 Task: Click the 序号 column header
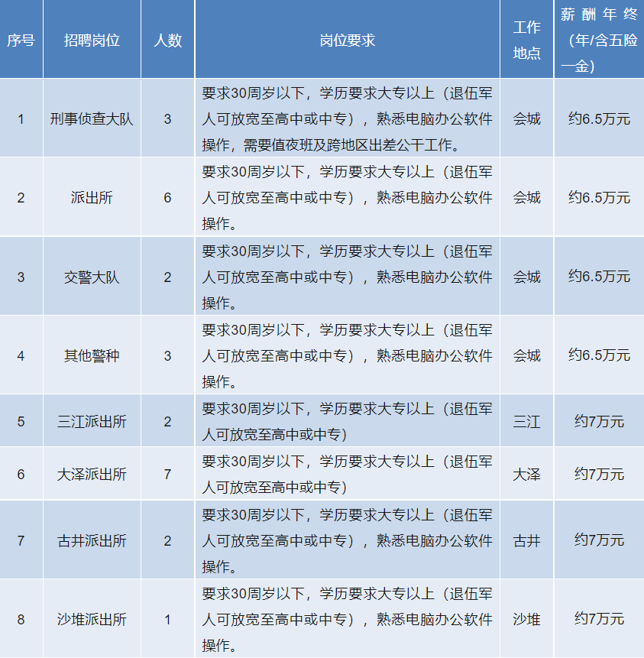coord(21,41)
